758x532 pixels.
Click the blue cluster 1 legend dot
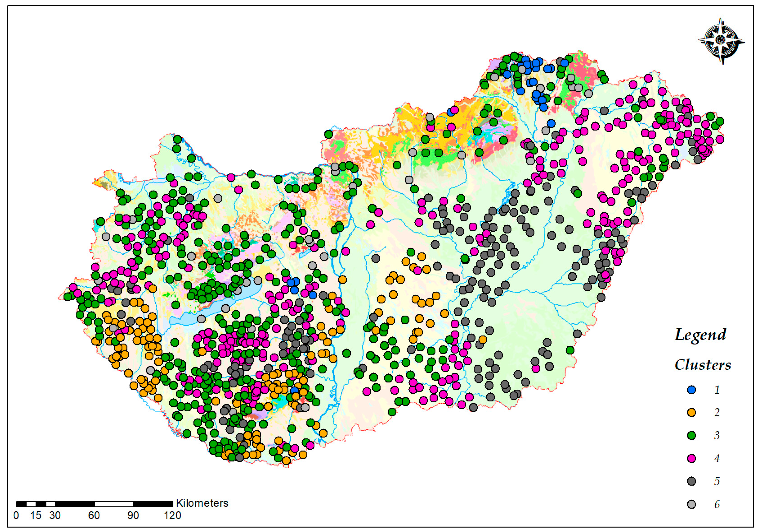click(691, 390)
